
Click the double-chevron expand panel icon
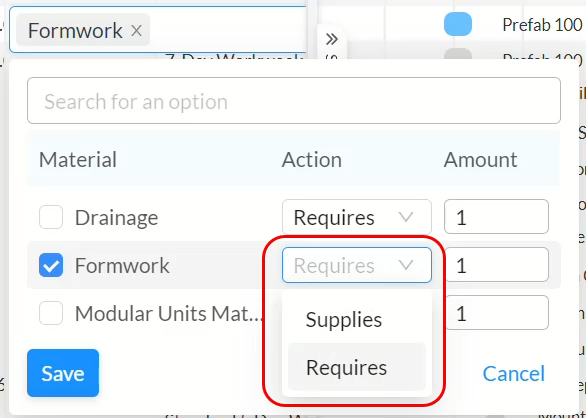331,39
